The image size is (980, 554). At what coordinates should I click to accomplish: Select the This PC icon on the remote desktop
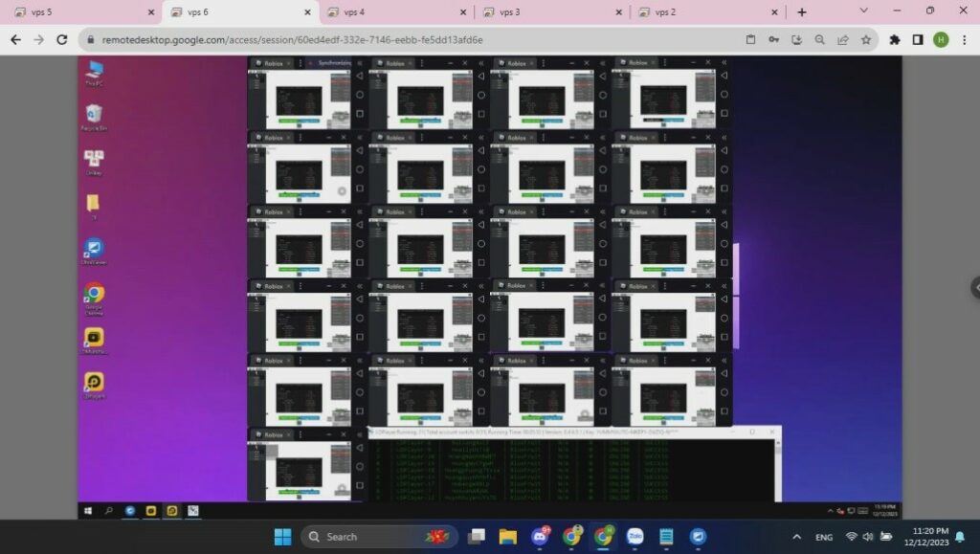(x=95, y=73)
